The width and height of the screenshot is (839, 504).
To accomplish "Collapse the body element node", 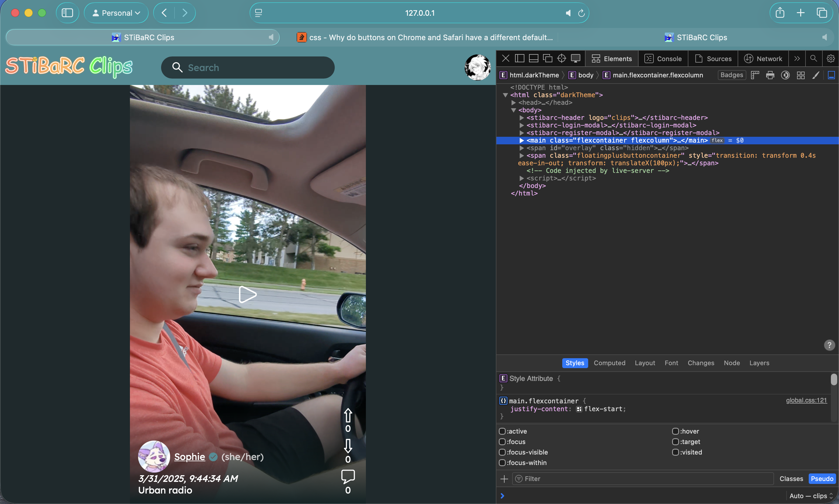I will [513, 110].
